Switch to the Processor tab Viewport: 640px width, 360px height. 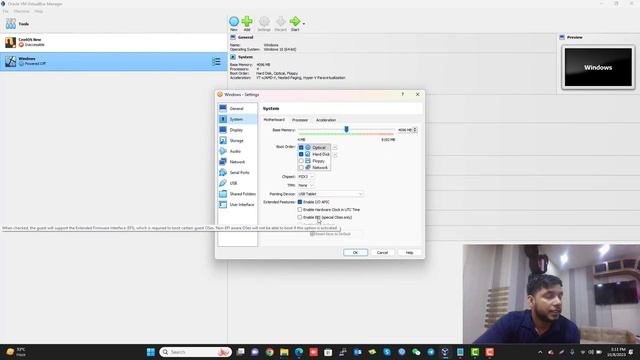300,120
